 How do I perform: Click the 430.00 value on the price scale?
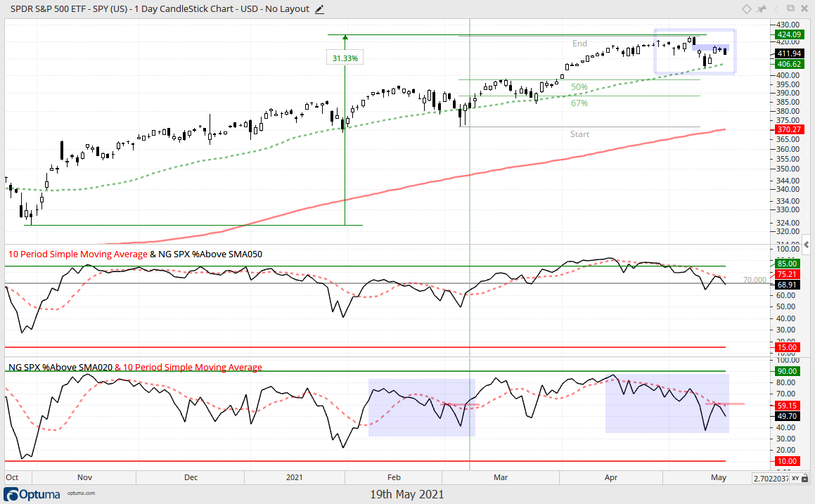click(788, 25)
